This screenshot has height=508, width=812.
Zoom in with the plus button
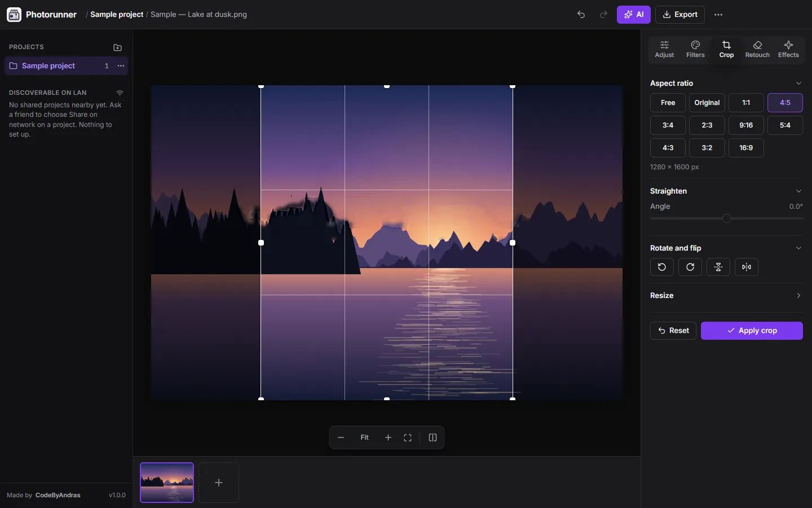click(388, 437)
